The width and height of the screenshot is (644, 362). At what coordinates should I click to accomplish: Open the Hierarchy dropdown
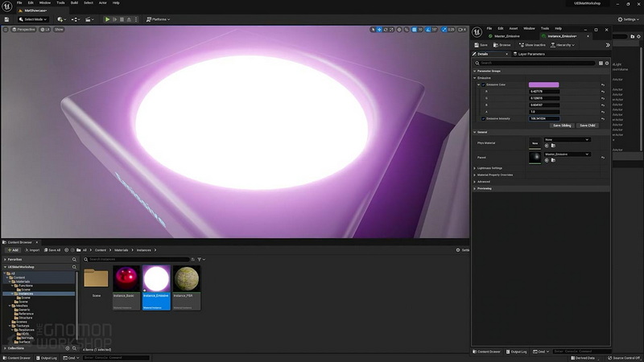563,45
